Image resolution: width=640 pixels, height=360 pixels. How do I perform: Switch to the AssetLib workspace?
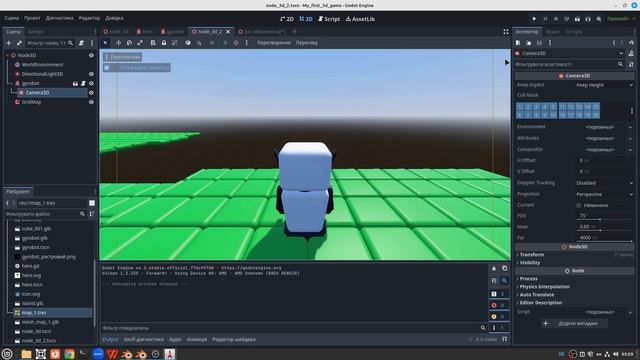click(360, 19)
